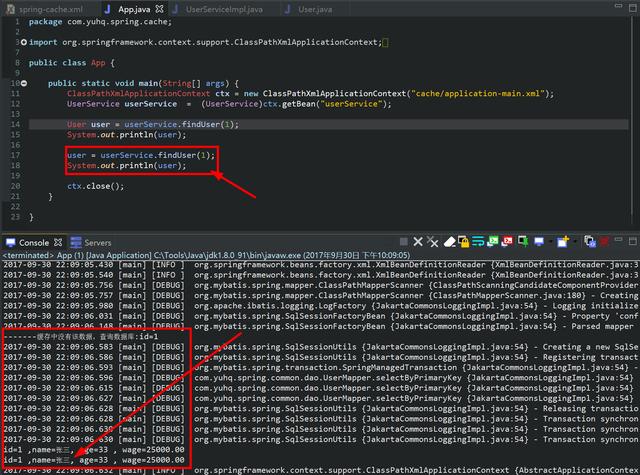Switch to the Servers view tab

(x=91, y=242)
